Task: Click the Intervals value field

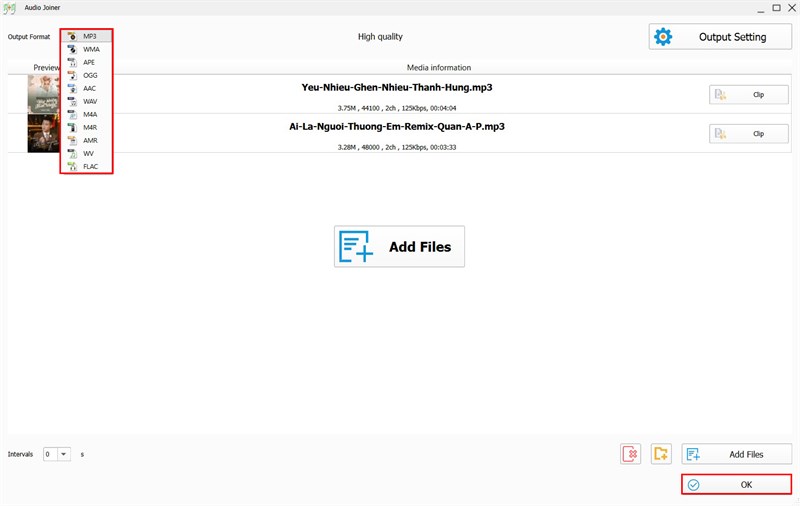Action: (49, 454)
